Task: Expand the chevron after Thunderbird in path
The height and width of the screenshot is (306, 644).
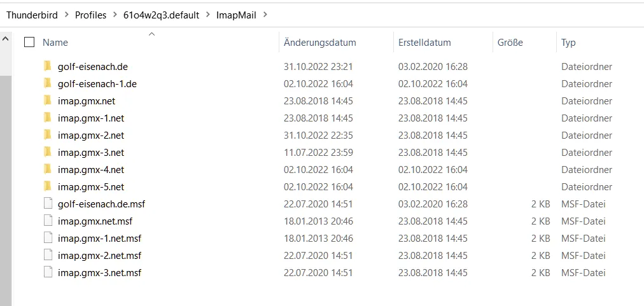Action: point(66,15)
